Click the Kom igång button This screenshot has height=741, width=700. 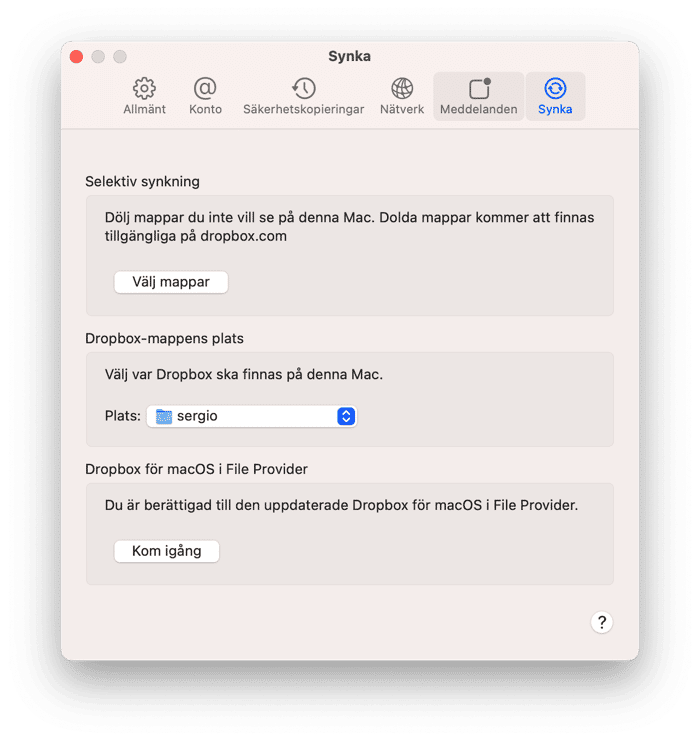[166, 551]
